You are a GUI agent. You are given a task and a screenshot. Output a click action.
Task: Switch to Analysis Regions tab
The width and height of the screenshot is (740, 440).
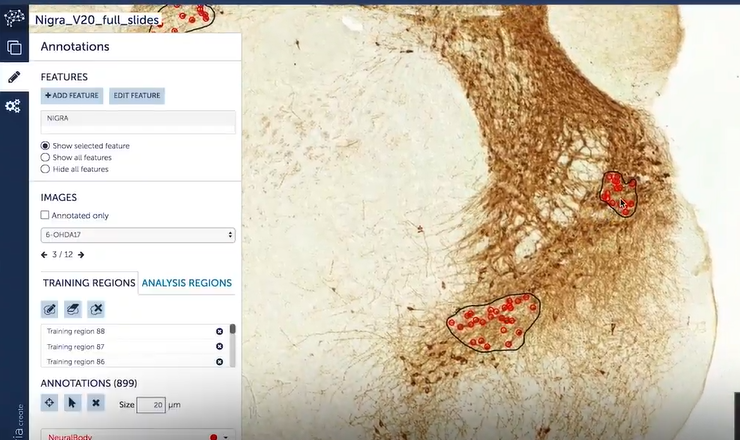pos(187,283)
